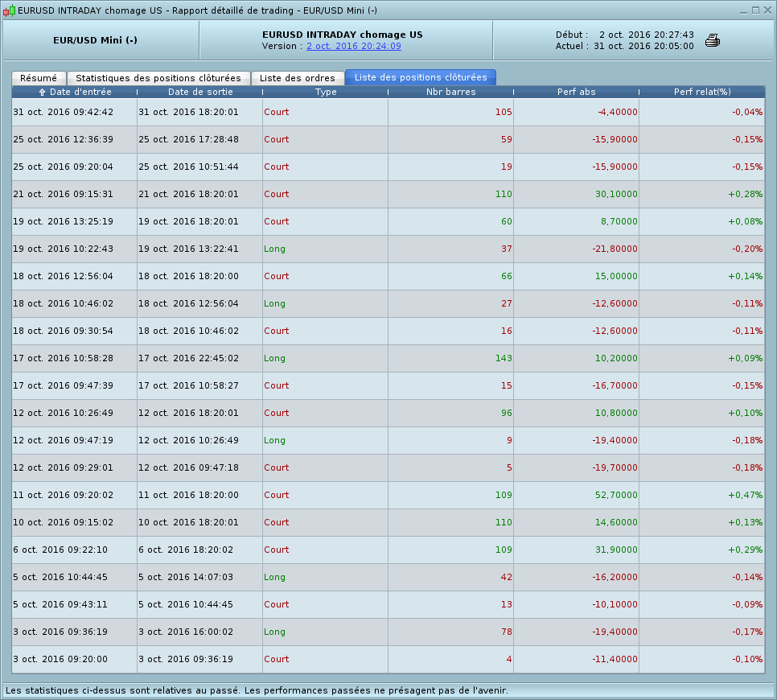Screen dimensions: 777x700
Task: Select entry 25 oct. 2016 12:36:39
Action: (64, 139)
